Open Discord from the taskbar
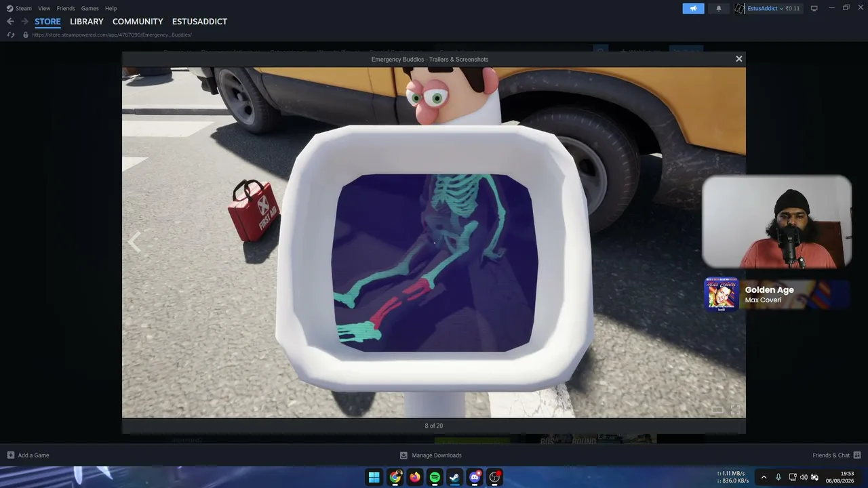Screen dimensions: 868x488 point(475,477)
